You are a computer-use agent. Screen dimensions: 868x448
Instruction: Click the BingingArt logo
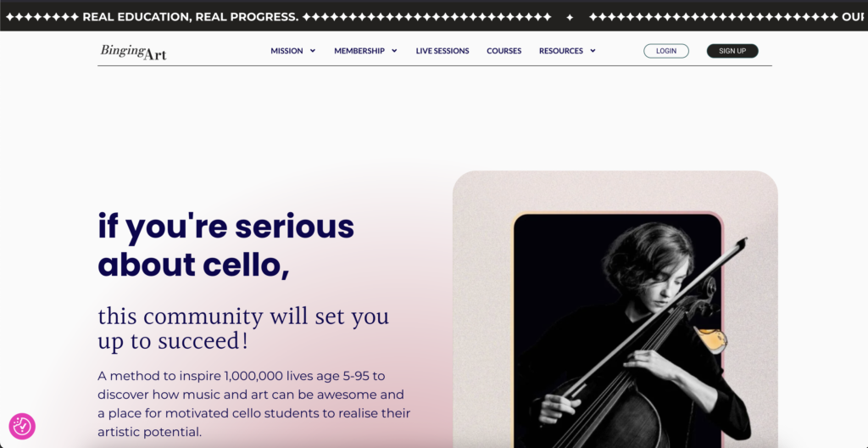point(133,52)
